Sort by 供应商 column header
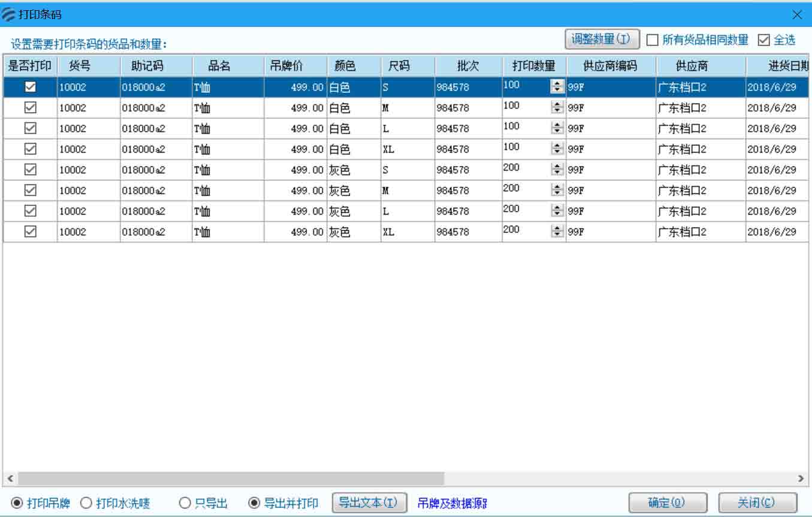The height and width of the screenshot is (517, 812). point(701,66)
